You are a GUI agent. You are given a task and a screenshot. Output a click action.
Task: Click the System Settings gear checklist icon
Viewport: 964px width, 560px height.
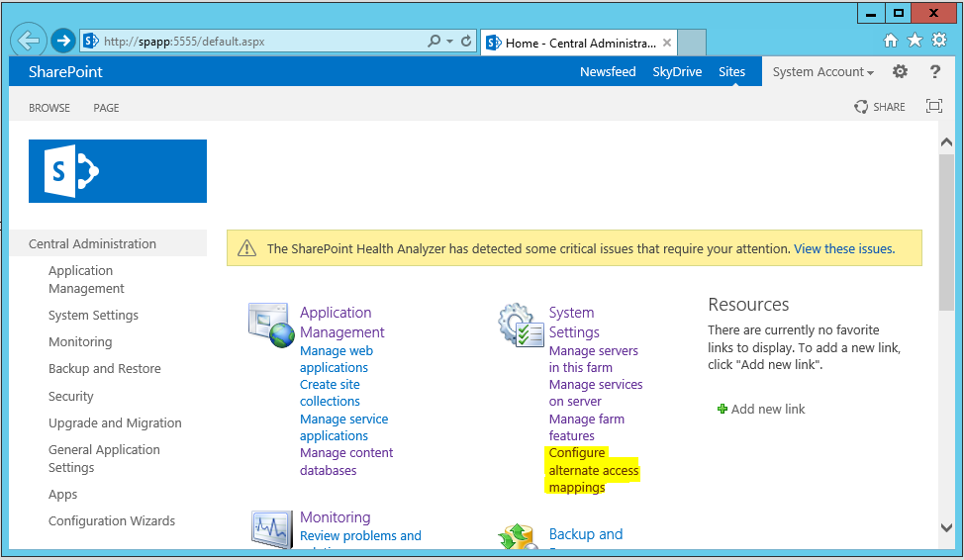pyautogui.click(x=521, y=325)
